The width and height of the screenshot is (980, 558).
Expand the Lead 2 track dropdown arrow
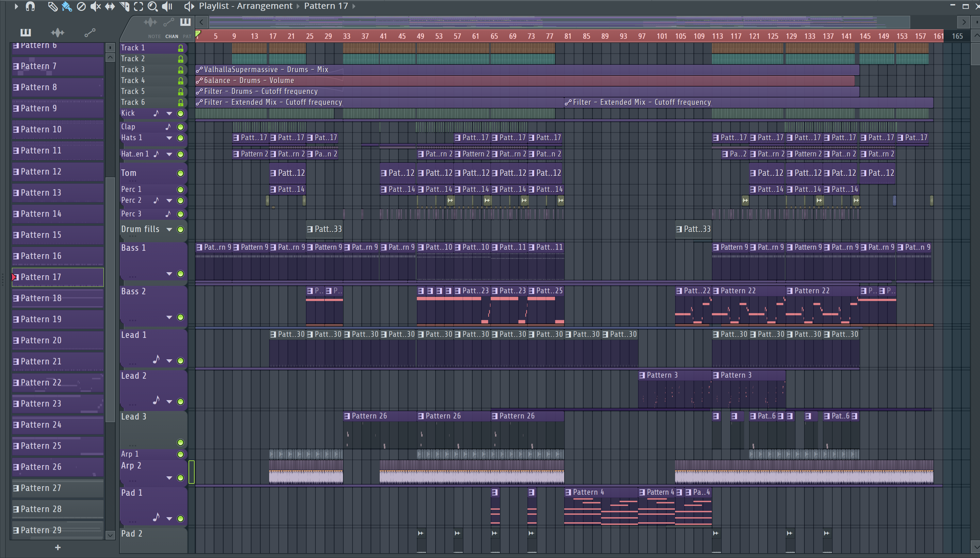(x=169, y=401)
